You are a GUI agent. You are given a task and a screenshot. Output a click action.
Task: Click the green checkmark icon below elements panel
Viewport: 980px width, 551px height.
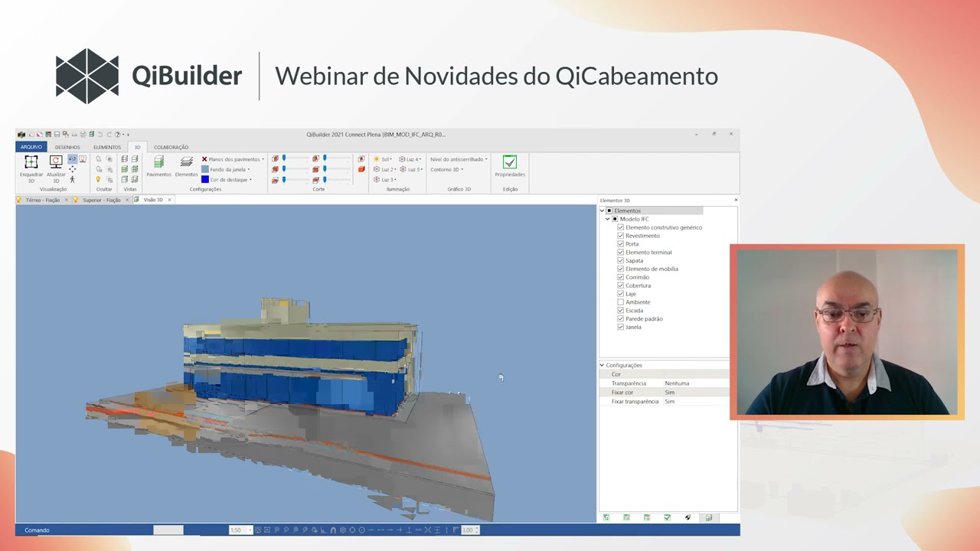point(668,518)
